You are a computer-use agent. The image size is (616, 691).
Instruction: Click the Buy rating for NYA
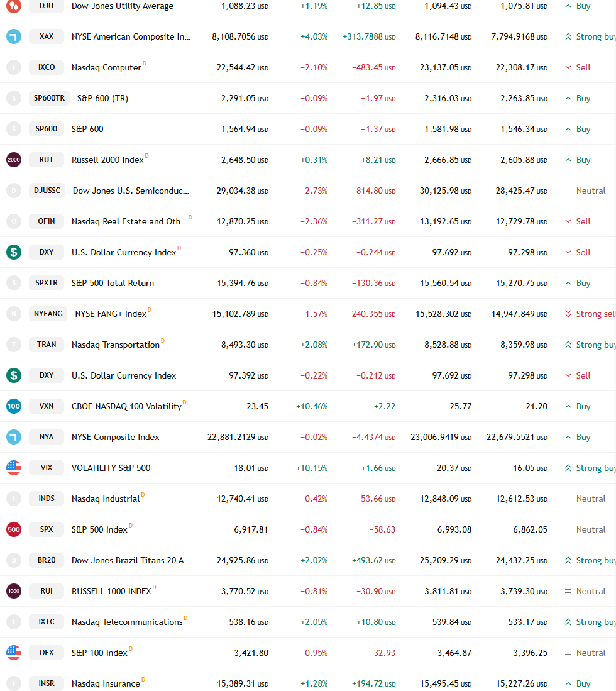pyautogui.click(x=578, y=437)
